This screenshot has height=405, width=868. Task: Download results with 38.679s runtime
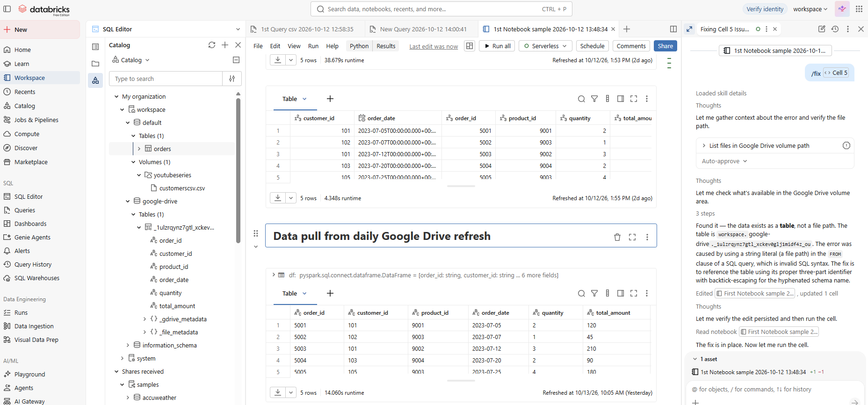tap(278, 60)
